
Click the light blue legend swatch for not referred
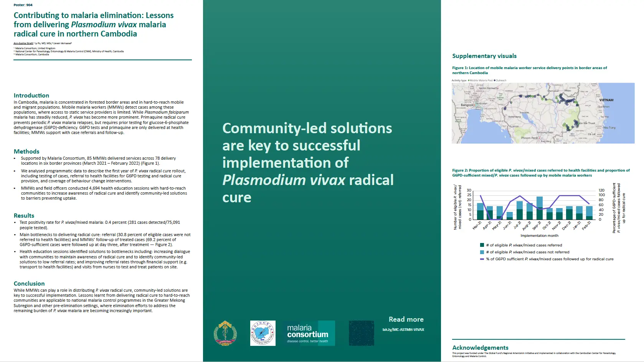tap(482, 252)
